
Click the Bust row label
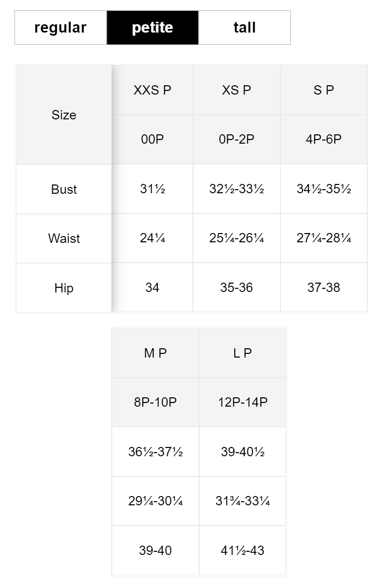coord(64,190)
